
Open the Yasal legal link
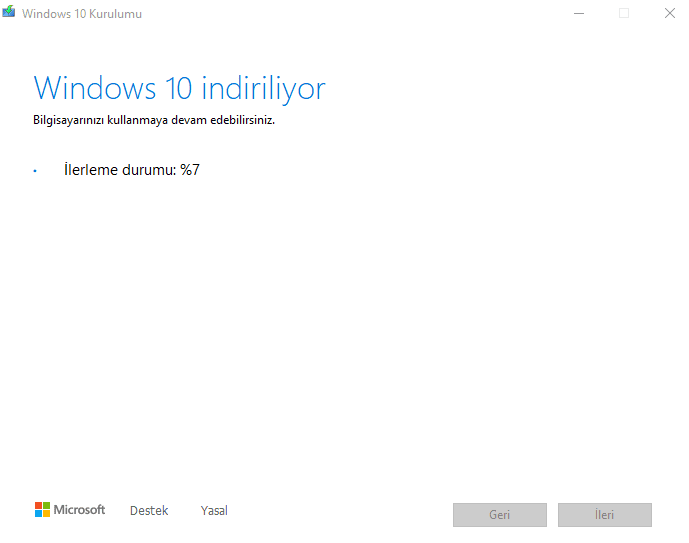[214, 511]
